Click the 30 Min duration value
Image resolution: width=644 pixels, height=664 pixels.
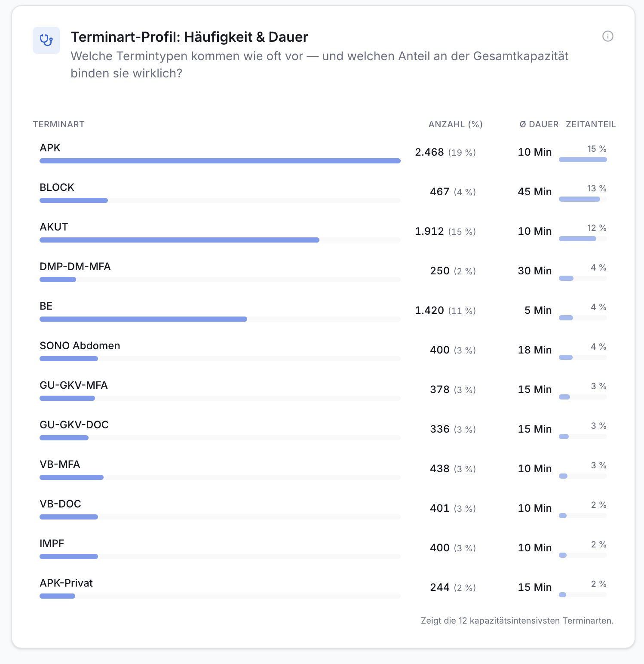pos(535,271)
